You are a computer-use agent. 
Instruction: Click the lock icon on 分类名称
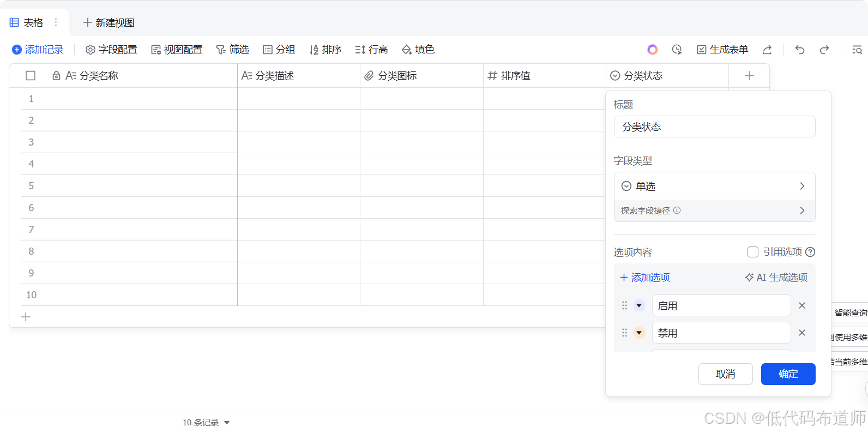[56, 76]
